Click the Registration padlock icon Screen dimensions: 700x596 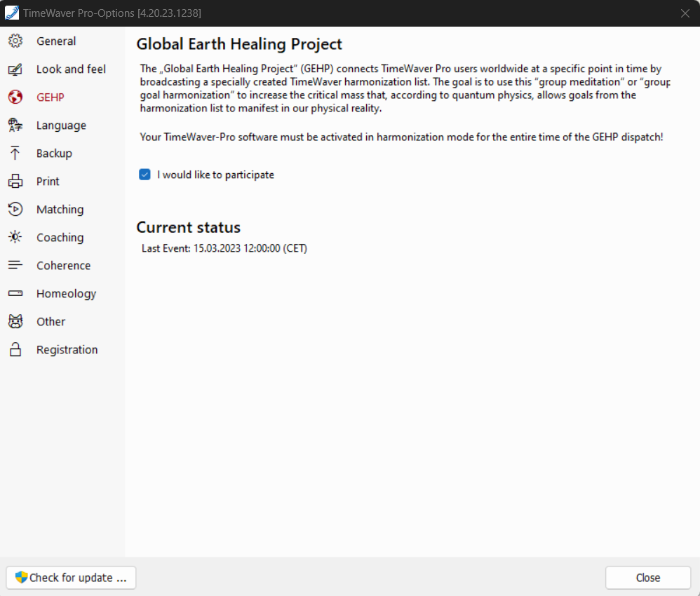tap(15, 350)
